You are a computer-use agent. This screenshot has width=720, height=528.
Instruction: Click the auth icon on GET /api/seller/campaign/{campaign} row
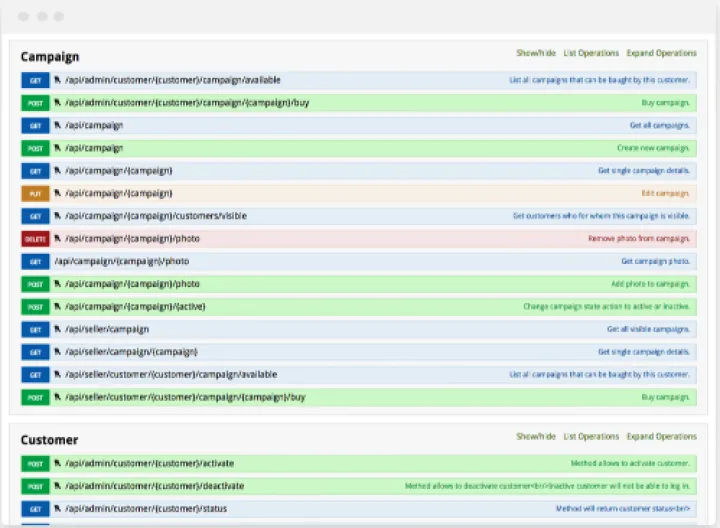click(57, 352)
